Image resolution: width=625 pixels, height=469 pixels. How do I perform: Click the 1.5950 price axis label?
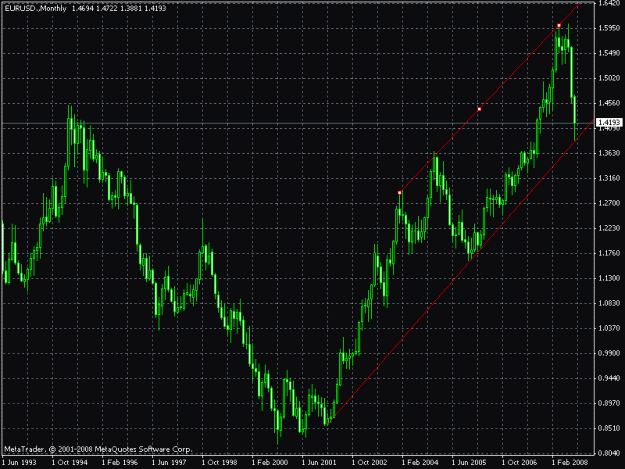609,28
